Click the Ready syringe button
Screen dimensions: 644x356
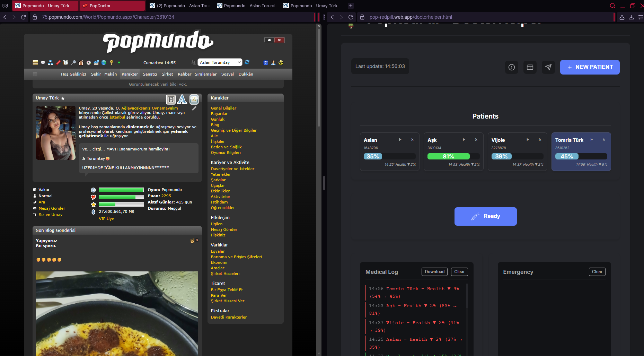(x=485, y=216)
